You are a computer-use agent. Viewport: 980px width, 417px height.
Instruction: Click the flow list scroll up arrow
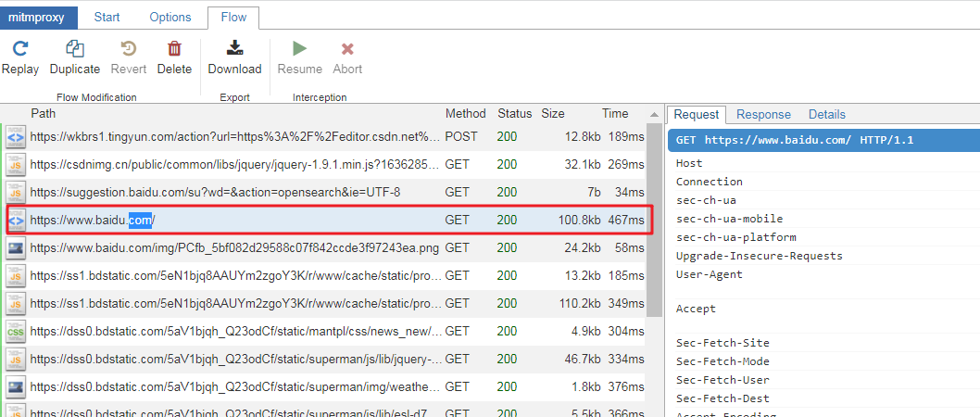pos(654,114)
